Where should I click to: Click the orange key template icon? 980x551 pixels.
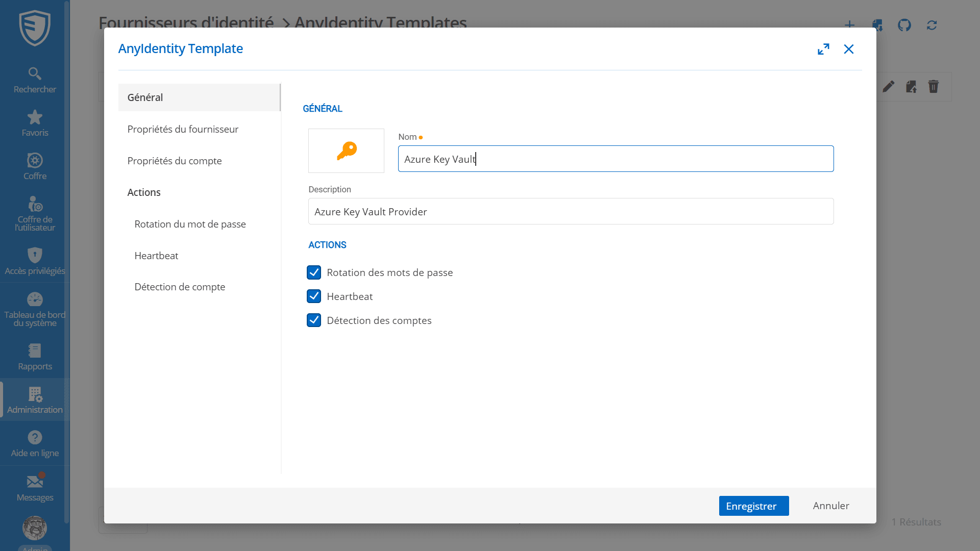pyautogui.click(x=346, y=151)
